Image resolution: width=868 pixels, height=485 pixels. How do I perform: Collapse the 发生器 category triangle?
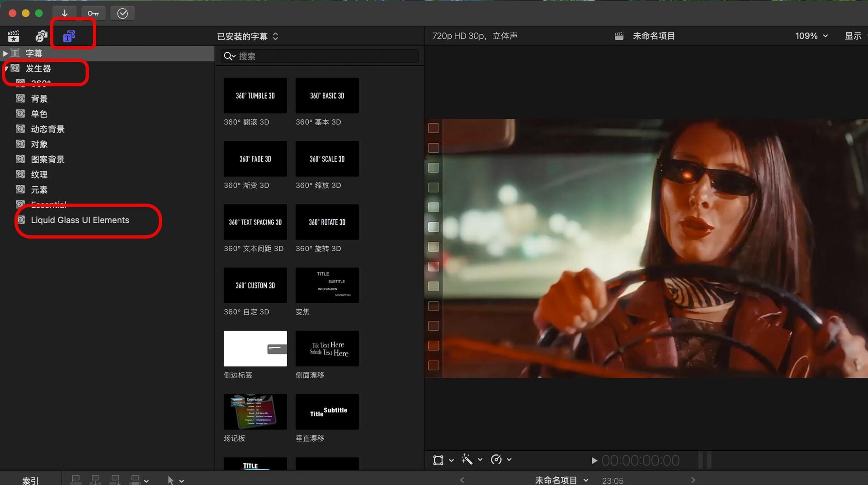click(6, 69)
